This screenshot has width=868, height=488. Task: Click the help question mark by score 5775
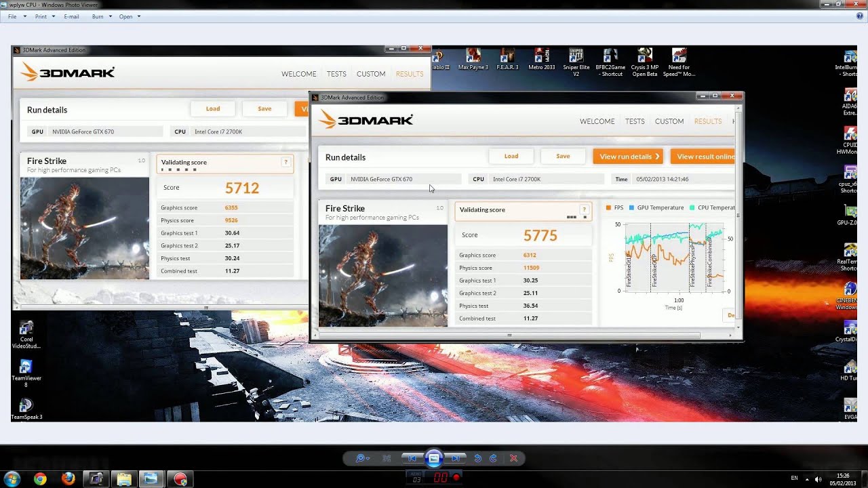point(584,209)
